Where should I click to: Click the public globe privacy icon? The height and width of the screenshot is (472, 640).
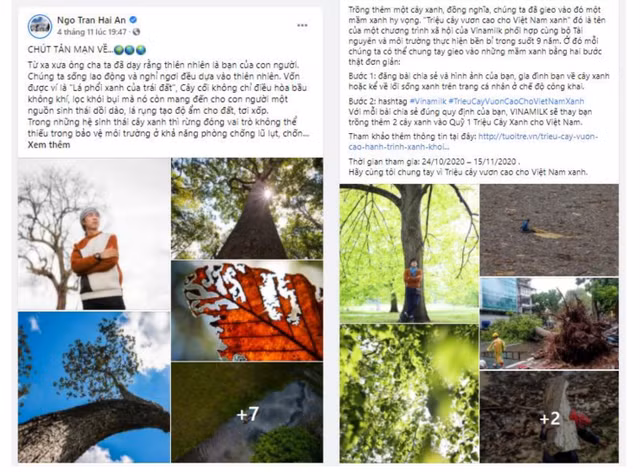[x=136, y=31]
